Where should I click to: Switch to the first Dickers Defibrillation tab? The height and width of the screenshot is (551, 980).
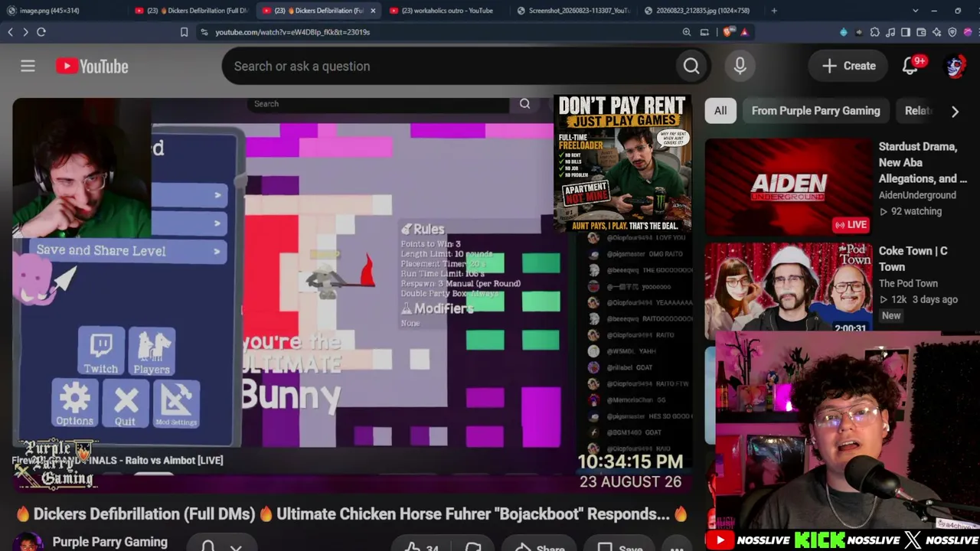coord(191,11)
